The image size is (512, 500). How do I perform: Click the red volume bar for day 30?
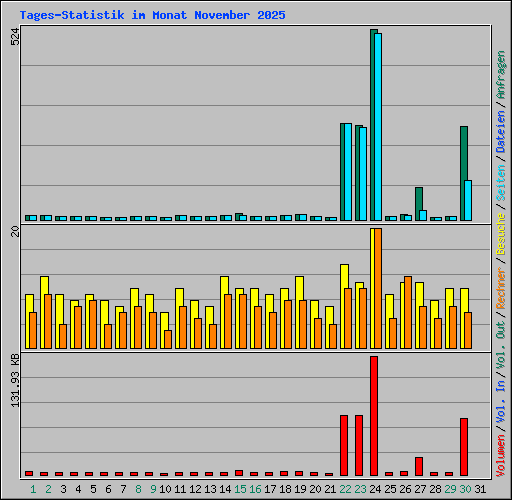tap(464, 447)
